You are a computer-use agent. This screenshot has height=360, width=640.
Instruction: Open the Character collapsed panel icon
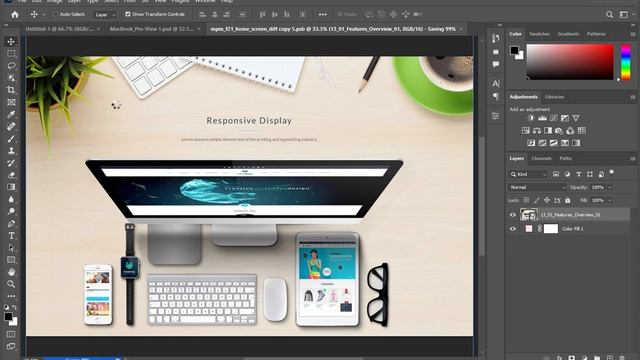496,84
